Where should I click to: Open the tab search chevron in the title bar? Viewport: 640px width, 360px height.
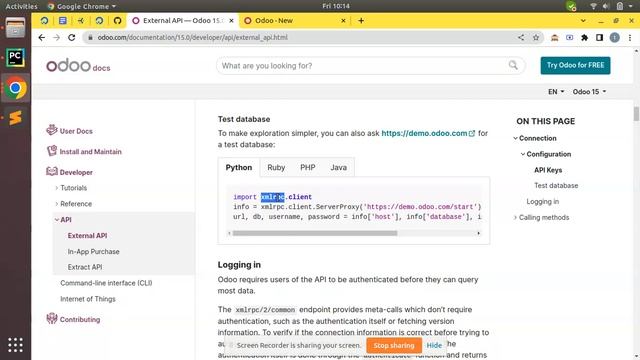[x=583, y=20]
